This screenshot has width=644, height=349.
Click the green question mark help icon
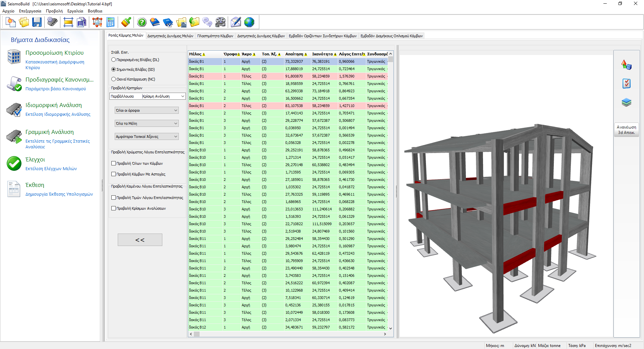[x=142, y=22]
